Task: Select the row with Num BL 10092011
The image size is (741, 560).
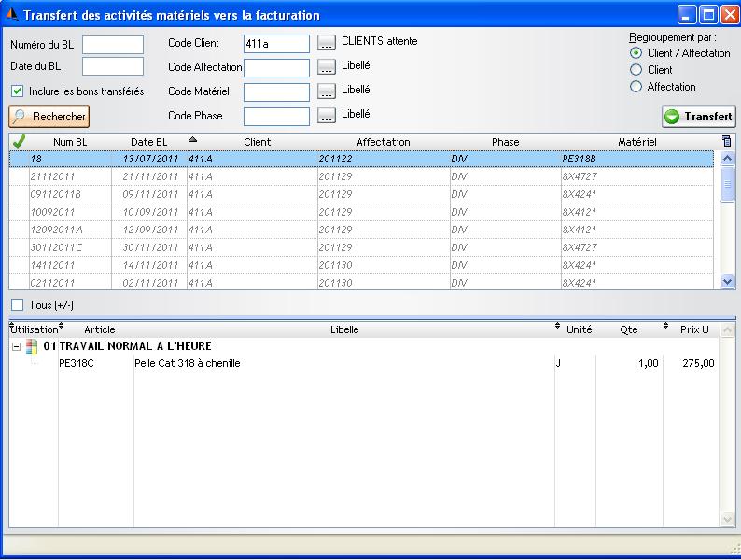Action: [x=361, y=212]
